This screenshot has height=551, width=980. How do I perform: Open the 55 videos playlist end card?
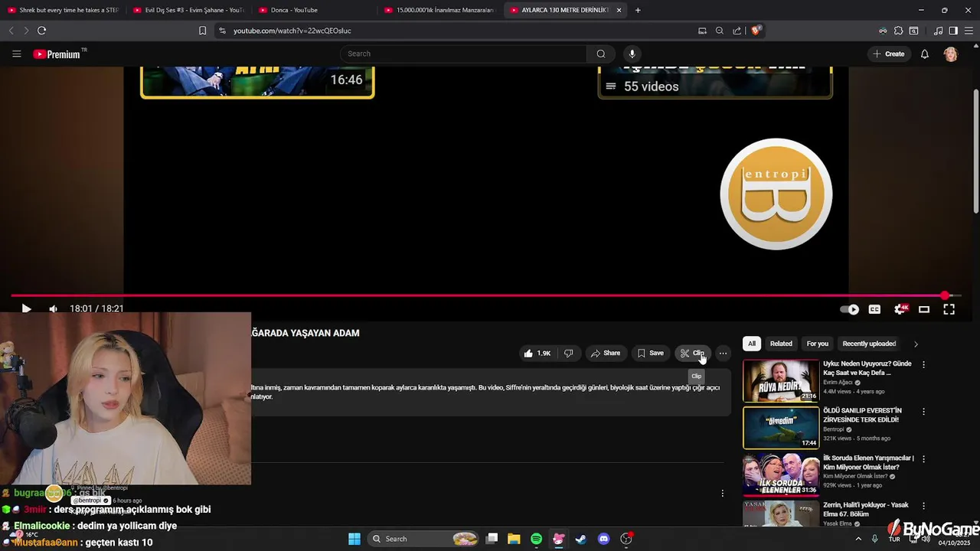715,82
